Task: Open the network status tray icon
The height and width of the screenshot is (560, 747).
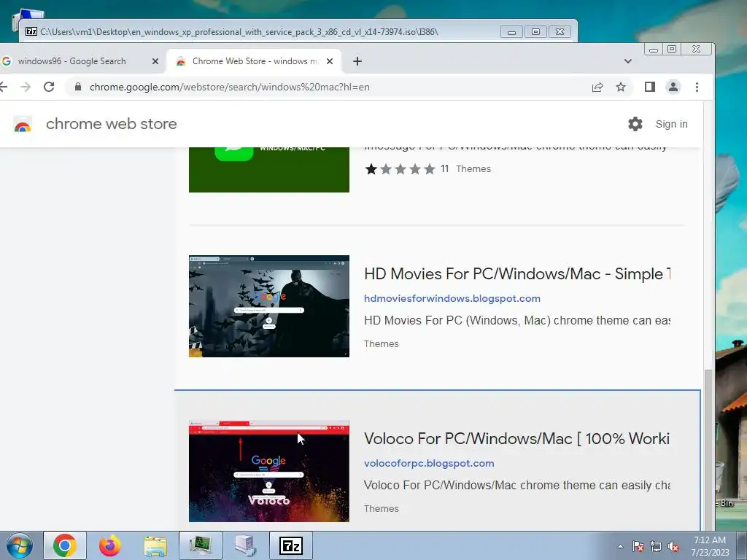Action: pos(656,546)
